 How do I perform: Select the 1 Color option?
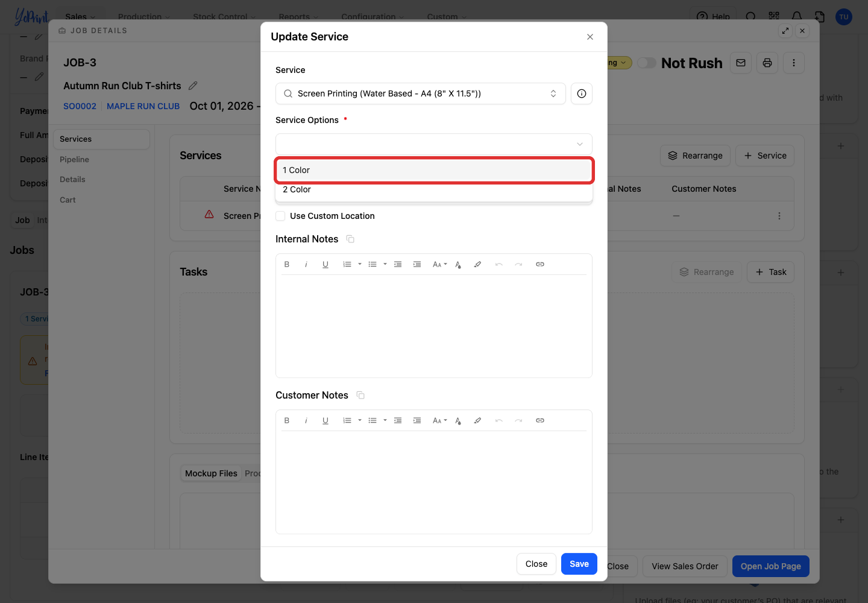point(434,170)
